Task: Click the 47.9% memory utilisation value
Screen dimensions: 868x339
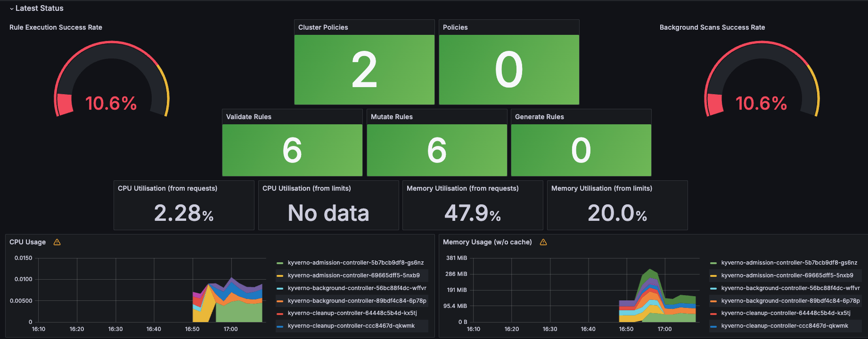Action: pyautogui.click(x=473, y=213)
